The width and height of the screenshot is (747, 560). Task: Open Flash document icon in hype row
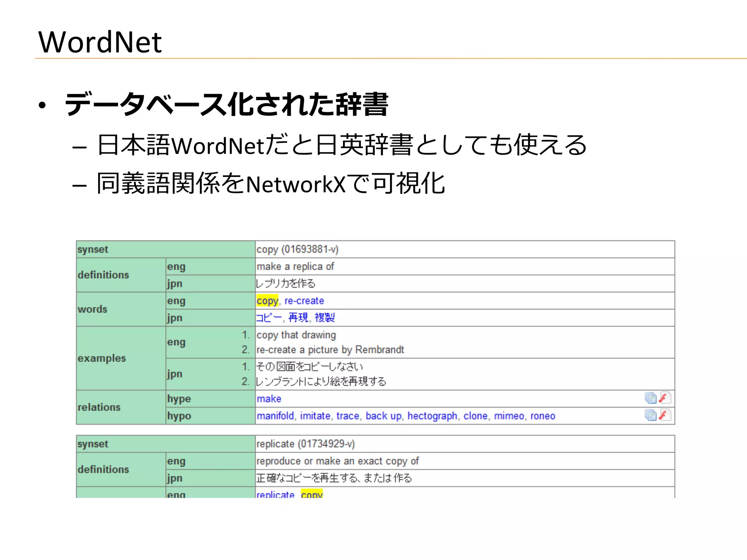point(665,398)
